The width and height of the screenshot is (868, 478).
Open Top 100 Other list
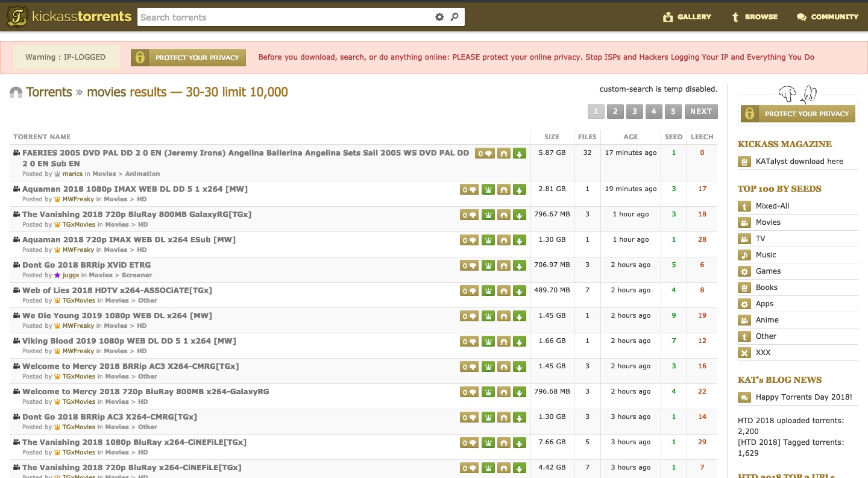(766, 336)
